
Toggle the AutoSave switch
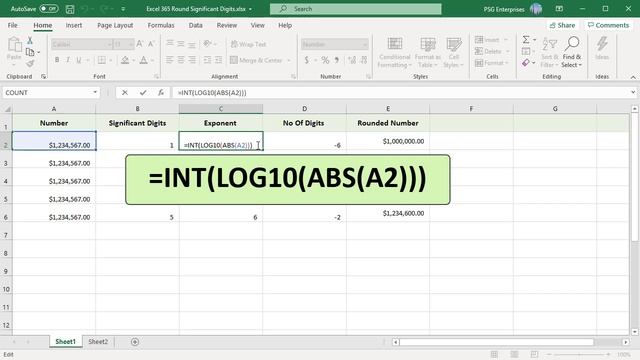(49, 9)
